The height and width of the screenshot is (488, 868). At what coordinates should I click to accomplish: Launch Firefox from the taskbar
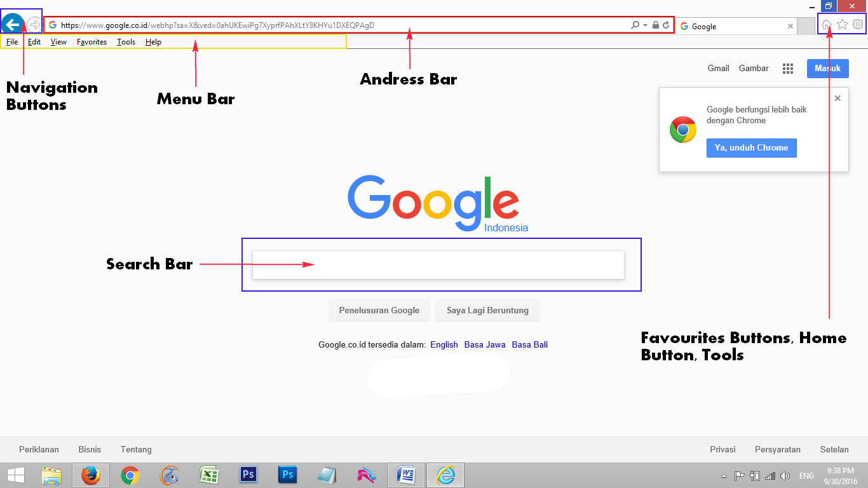coord(91,475)
